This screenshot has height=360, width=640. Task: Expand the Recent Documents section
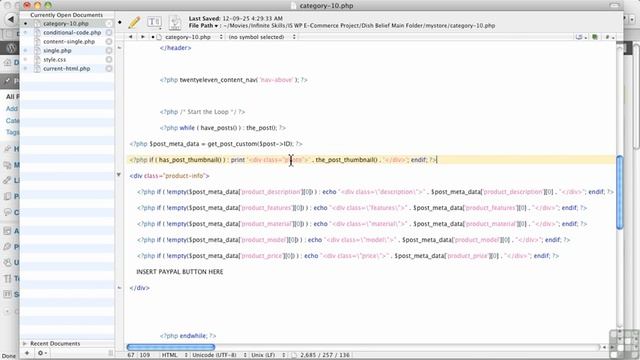pyautogui.click(x=24, y=344)
